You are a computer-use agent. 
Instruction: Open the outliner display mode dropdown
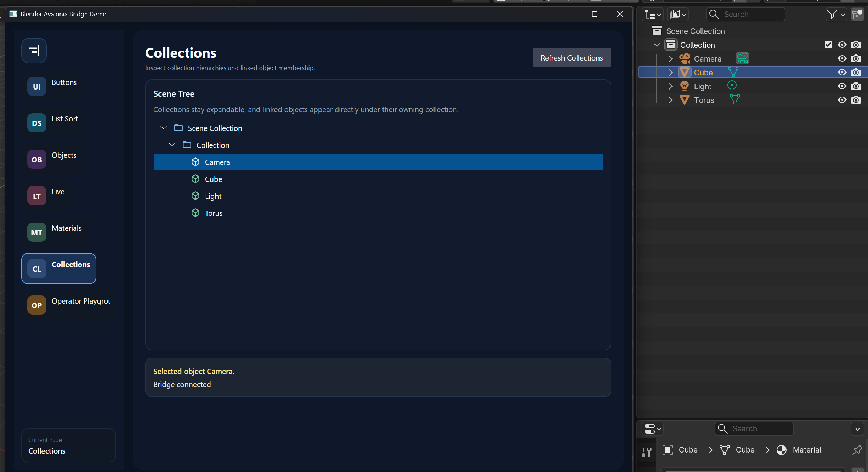click(678, 15)
